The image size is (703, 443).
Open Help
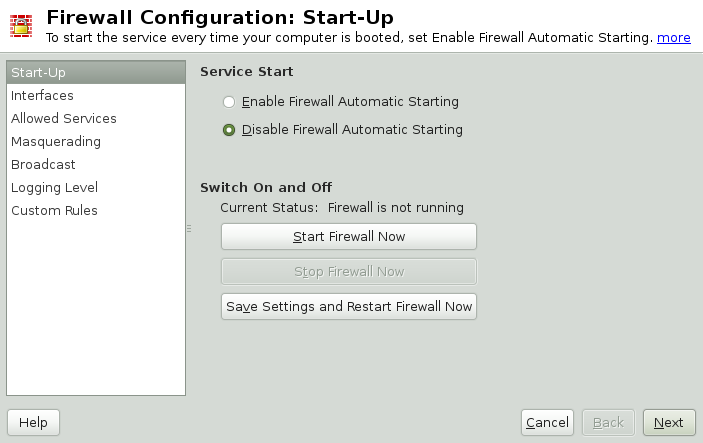click(33, 423)
